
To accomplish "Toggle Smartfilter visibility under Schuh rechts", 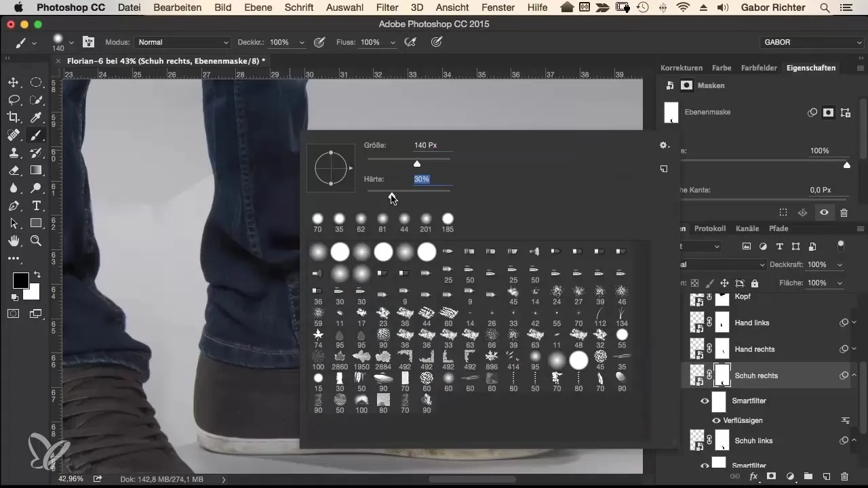I will (705, 401).
